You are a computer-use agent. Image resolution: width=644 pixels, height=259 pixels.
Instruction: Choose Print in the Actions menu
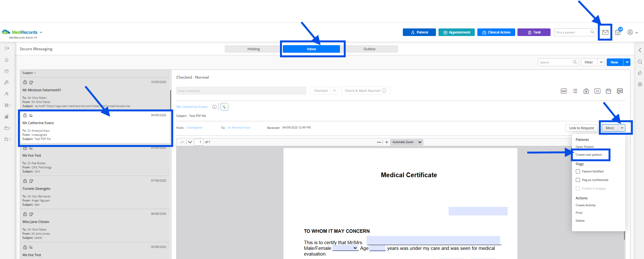coord(579,213)
